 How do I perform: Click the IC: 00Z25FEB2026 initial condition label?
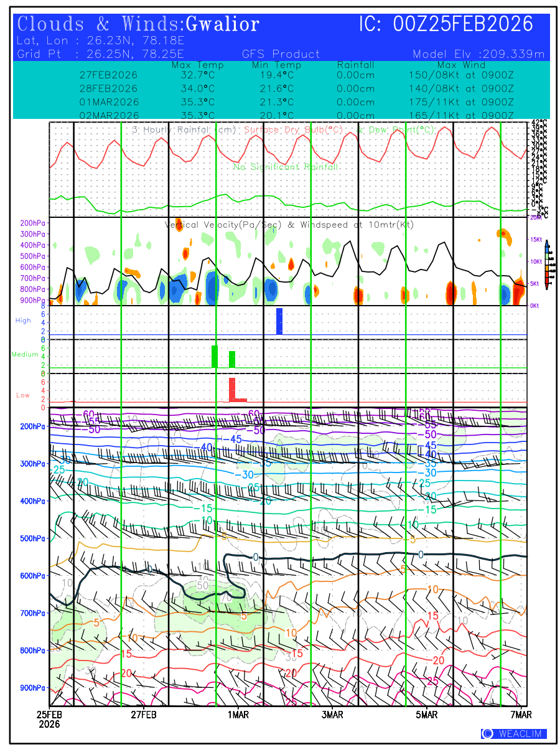(446, 24)
